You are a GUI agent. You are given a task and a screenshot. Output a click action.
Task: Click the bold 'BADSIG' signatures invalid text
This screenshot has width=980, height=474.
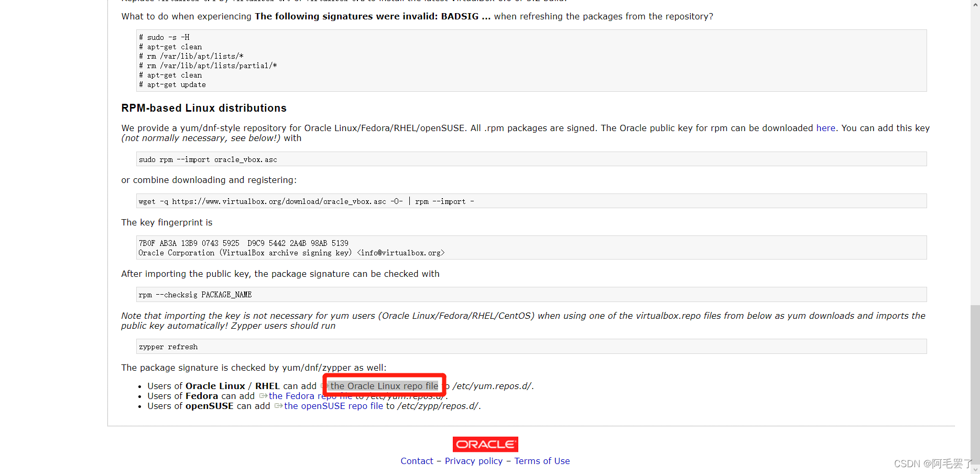point(373,16)
